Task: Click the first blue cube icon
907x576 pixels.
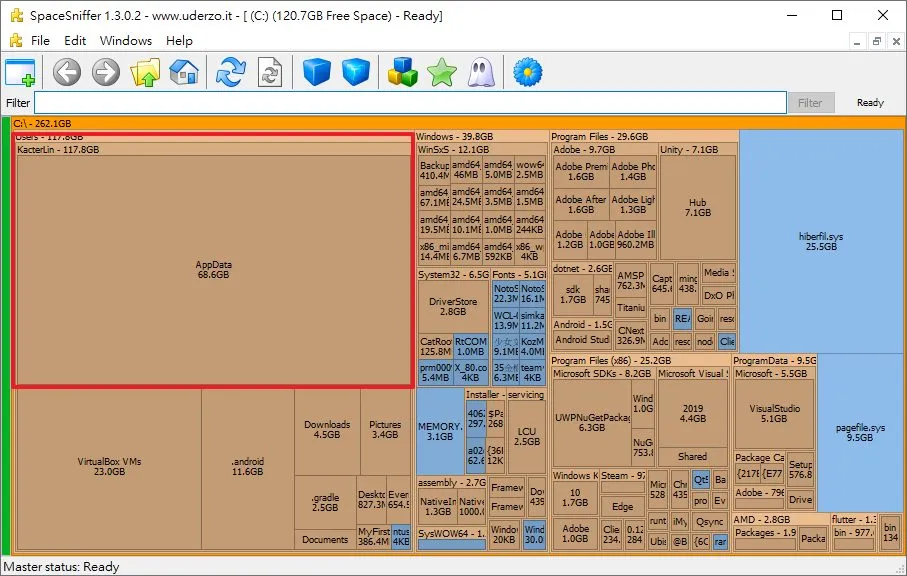Action: [317, 73]
